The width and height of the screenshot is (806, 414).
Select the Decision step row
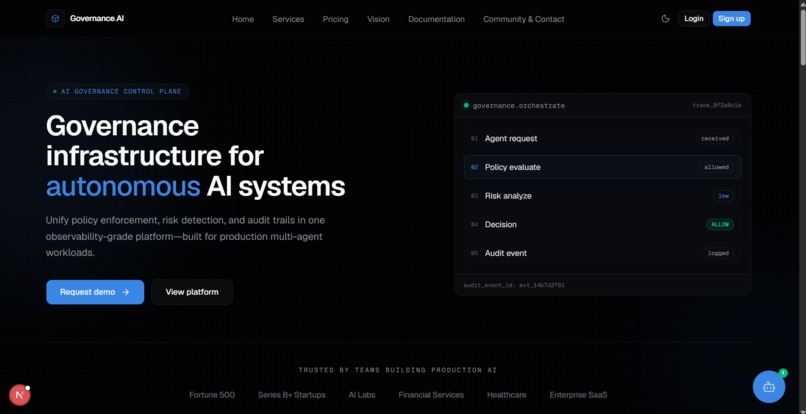602,224
